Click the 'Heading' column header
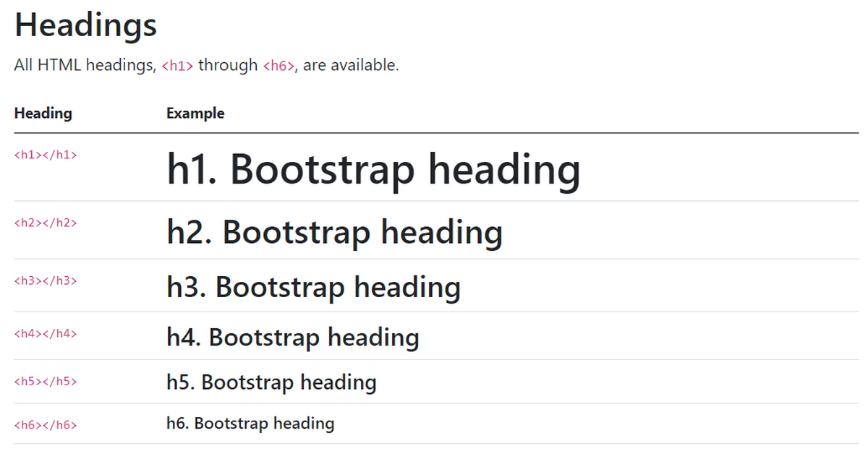 [x=43, y=113]
